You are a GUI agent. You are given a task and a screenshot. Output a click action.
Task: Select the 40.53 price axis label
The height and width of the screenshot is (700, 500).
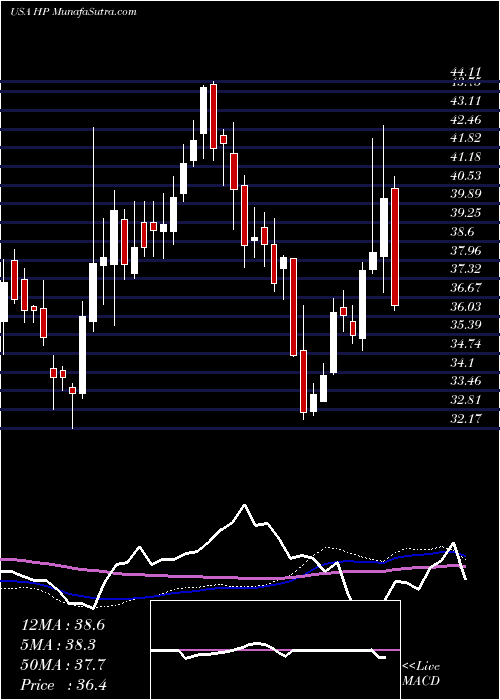tap(465, 176)
